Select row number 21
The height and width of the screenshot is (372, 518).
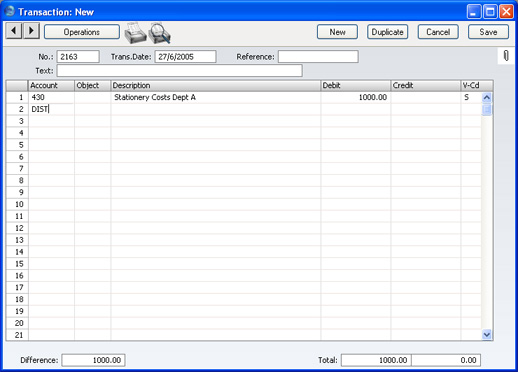(17, 335)
